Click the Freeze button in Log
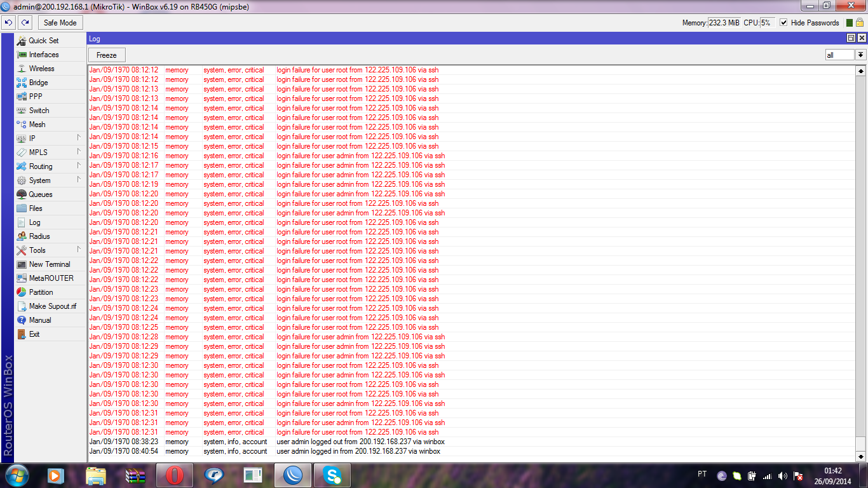 [x=107, y=55]
